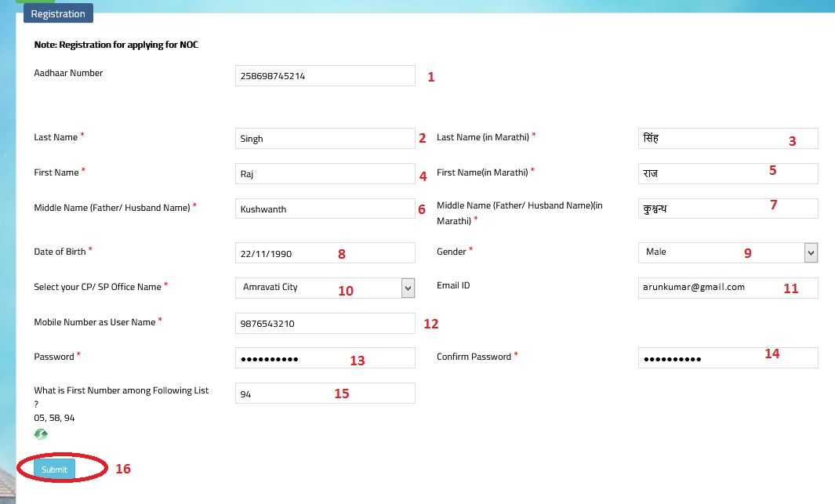Click the Mobile Number as User Name field
This screenshot has width=835, height=504.
point(325,324)
